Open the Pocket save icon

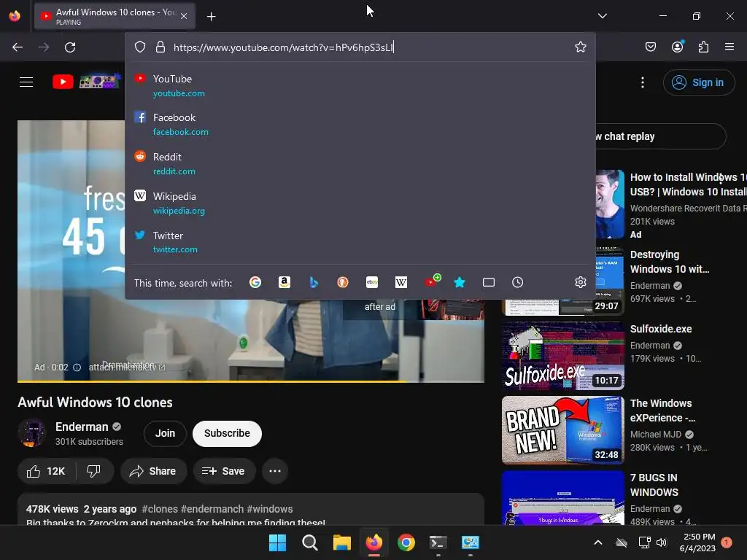pos(650,47)
